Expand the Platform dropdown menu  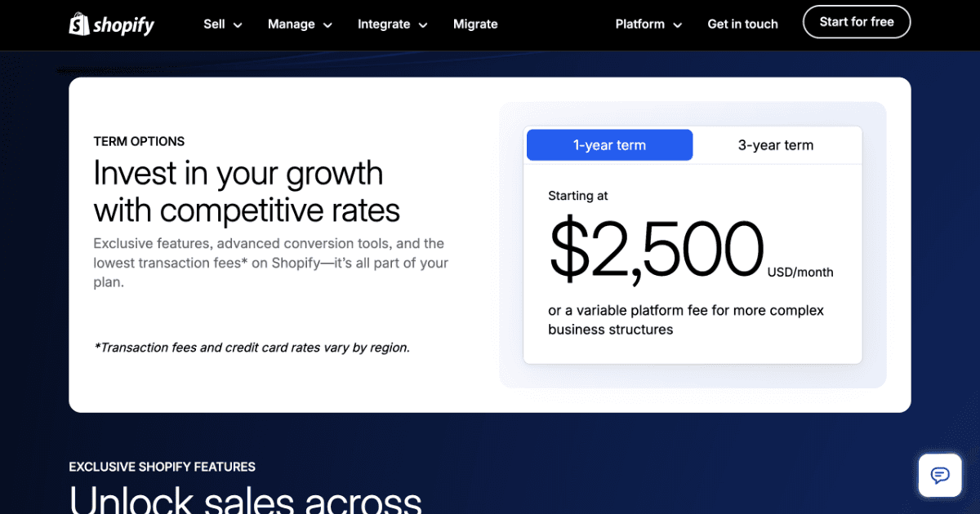point(648,24)
